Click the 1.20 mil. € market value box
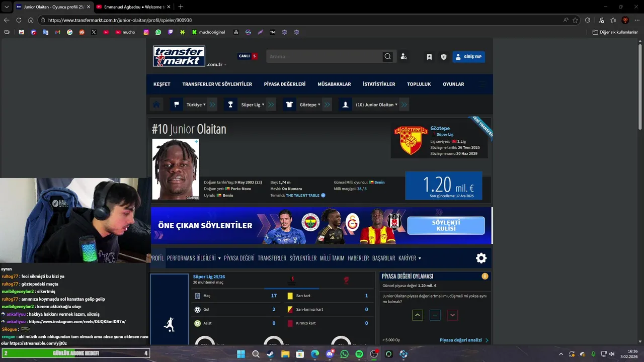 point(444,186)
